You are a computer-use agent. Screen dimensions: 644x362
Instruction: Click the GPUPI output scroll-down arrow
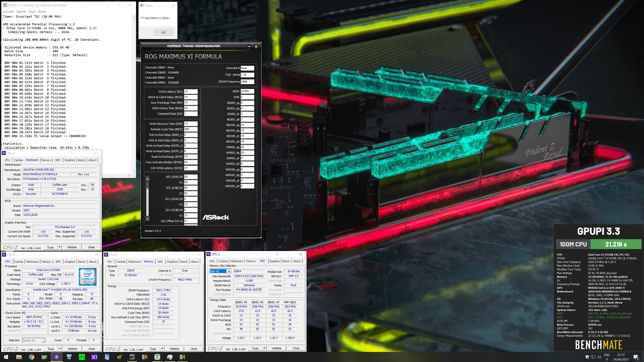click(x=133, y=171)
